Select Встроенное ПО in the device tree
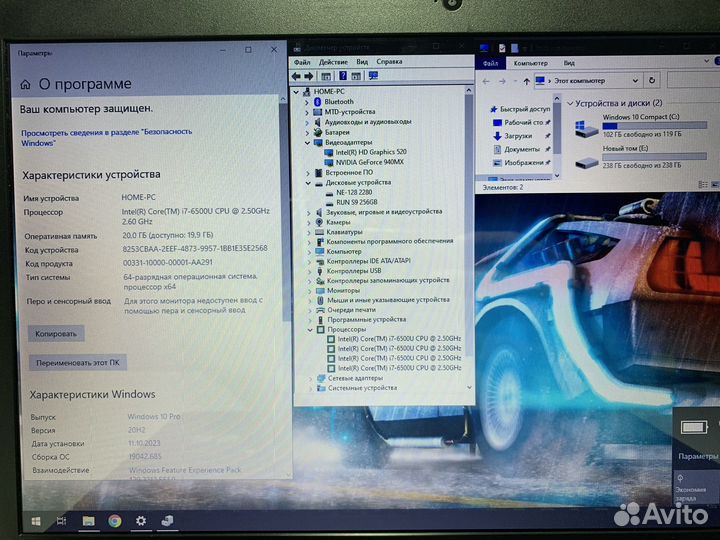The width and height of the screenshot is (720, 540). point(349,173)
